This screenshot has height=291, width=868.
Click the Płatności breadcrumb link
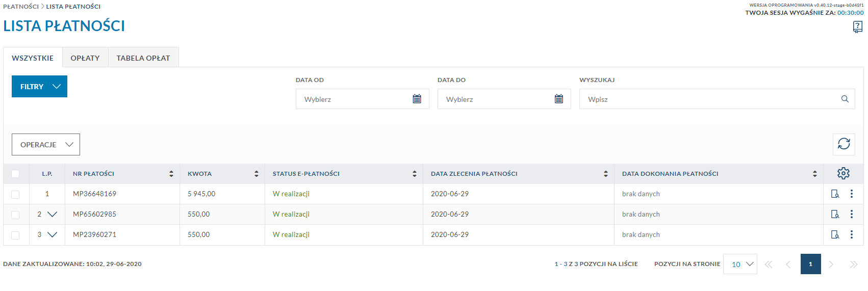tap(20, 7)
